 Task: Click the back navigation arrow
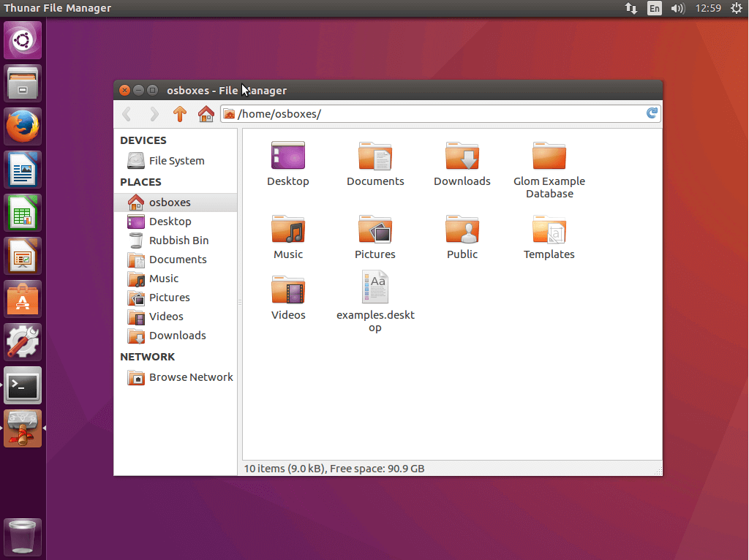click(x=127, y=114)
